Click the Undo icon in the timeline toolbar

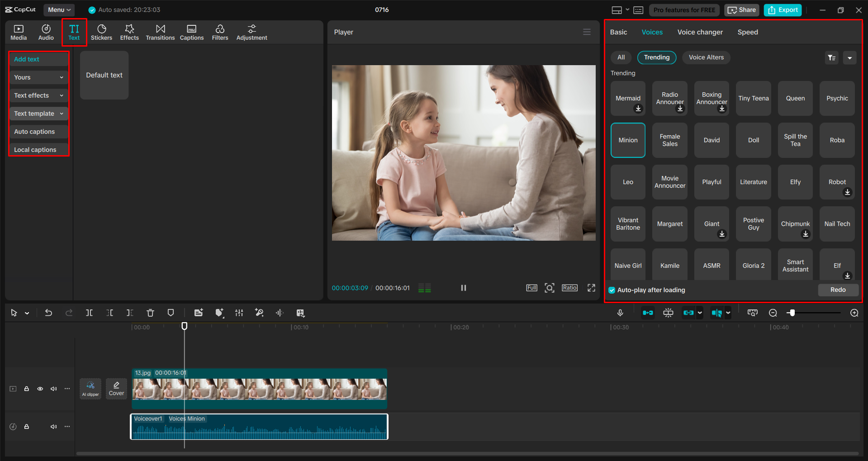48,312
